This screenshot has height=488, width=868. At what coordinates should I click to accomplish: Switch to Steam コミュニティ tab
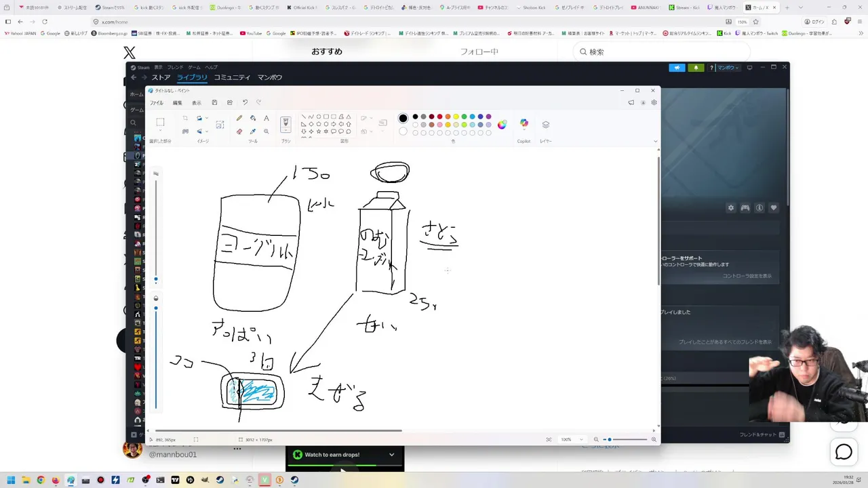point(232,77)
